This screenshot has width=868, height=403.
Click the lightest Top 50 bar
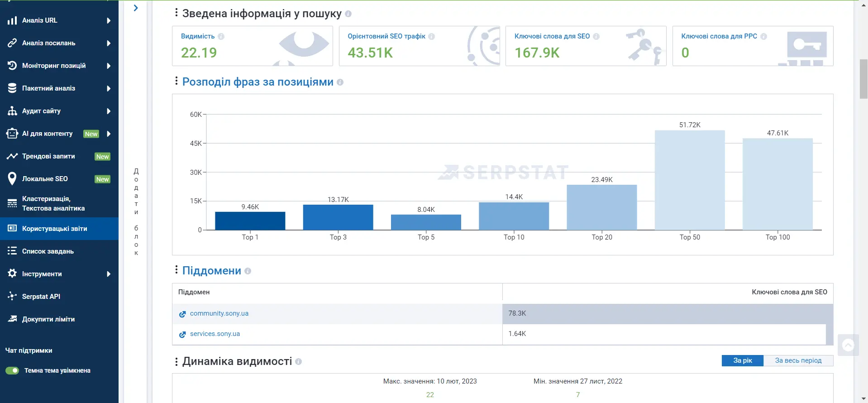[x=690, y=180]
